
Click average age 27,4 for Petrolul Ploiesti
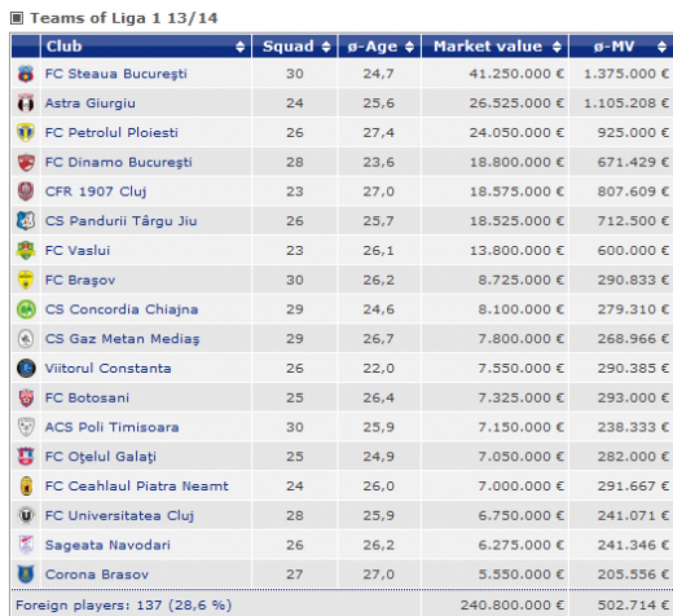(x=379, y=132)
